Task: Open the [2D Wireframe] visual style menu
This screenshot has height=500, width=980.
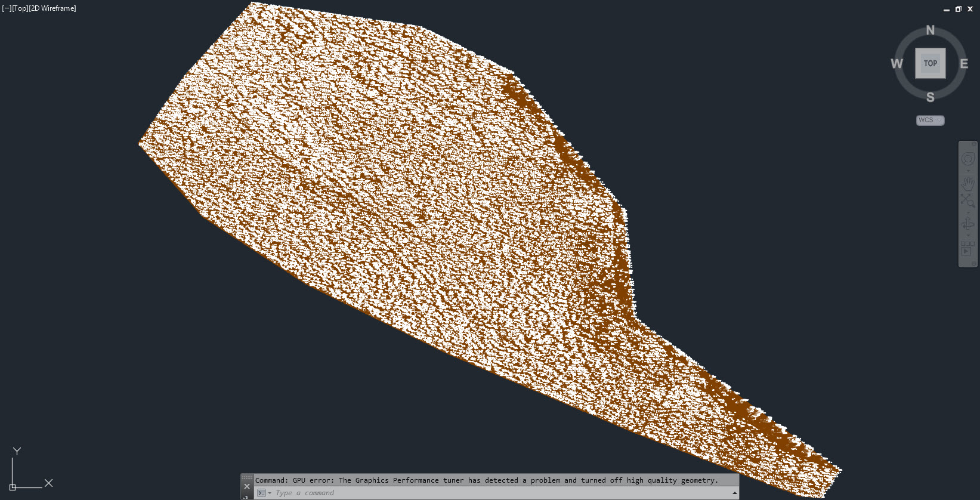Action: [52, 8]
